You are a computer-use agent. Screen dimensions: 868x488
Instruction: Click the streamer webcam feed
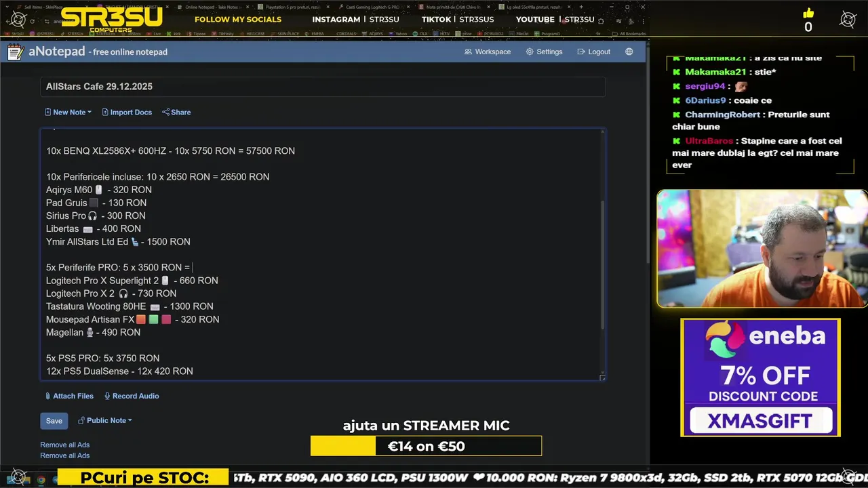point(762,249)
